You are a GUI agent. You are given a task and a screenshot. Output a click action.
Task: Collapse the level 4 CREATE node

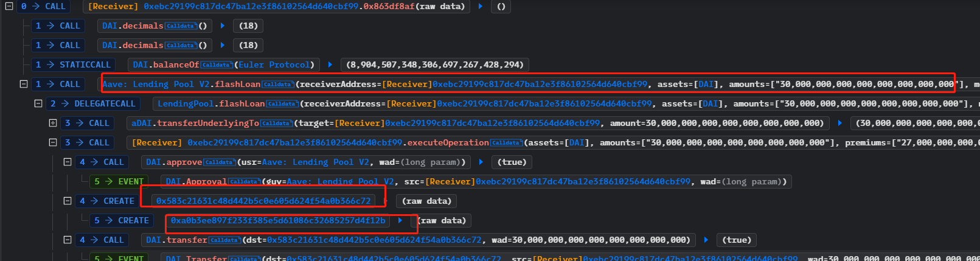coord(68,201)
